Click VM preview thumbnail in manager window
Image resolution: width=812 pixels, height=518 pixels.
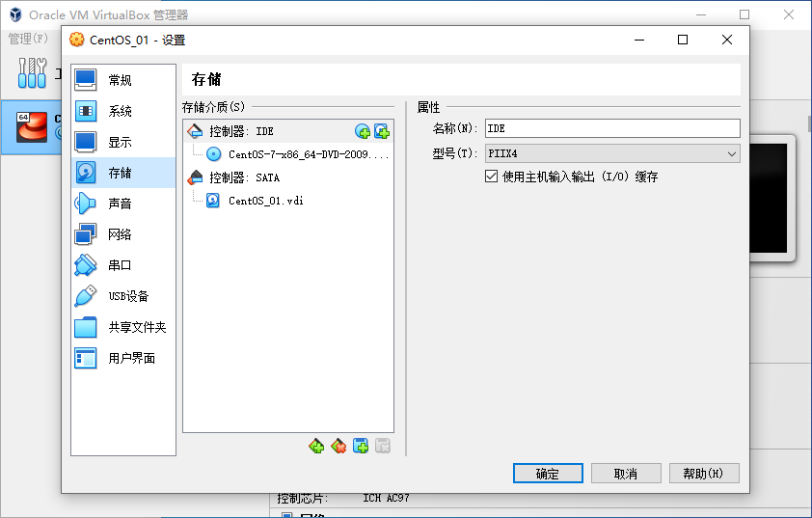(769, 199)
